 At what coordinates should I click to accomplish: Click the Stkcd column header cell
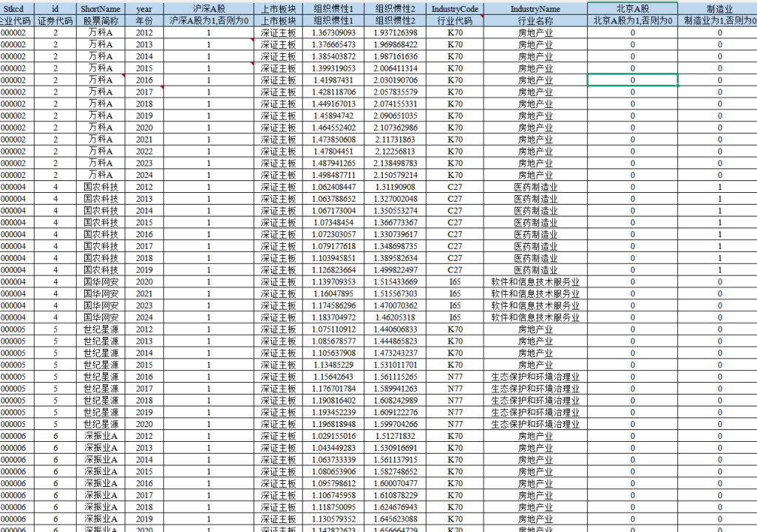click(x=15, y=8)
